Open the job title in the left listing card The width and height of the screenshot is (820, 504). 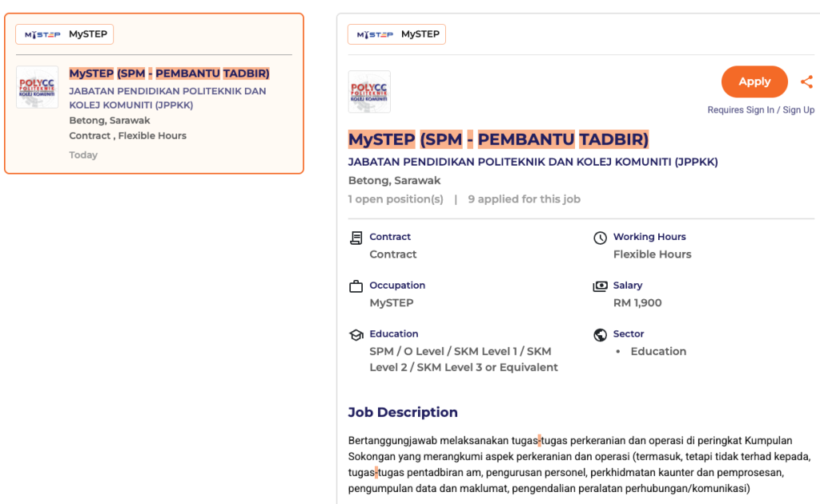coord(169,74)
